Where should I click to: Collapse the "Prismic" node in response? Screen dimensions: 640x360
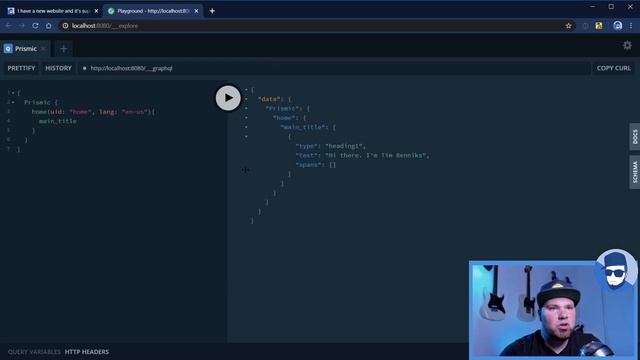point(246,108)
